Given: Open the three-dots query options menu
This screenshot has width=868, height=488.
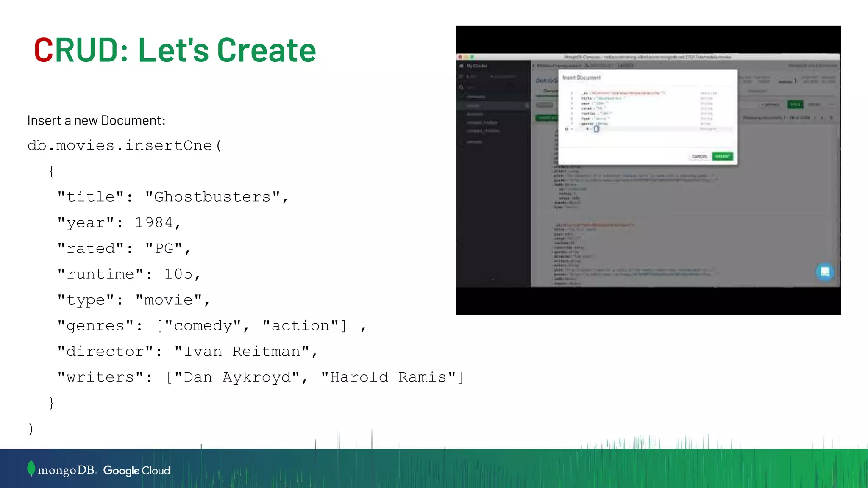Looking at the screenshot, I should pyautogui.click(x=831, y=105).
